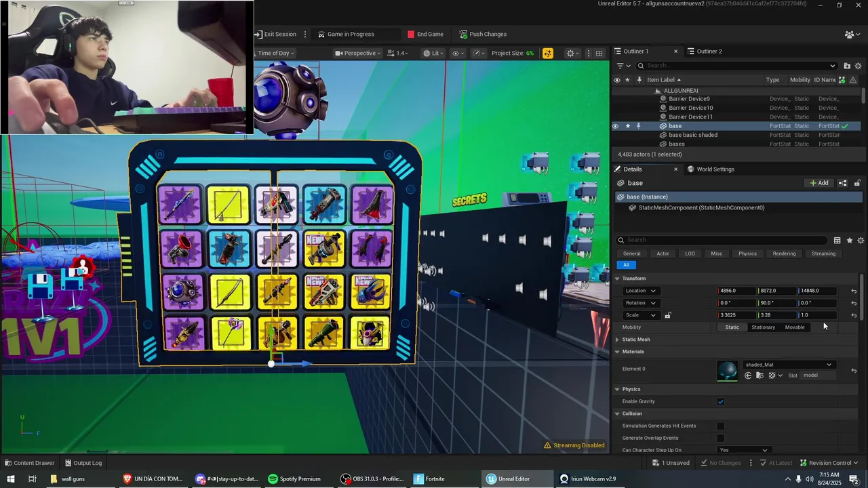Viewport: 868px width, 488px height.
Task: Open Details panel settings gear
Action: point(861,240)
